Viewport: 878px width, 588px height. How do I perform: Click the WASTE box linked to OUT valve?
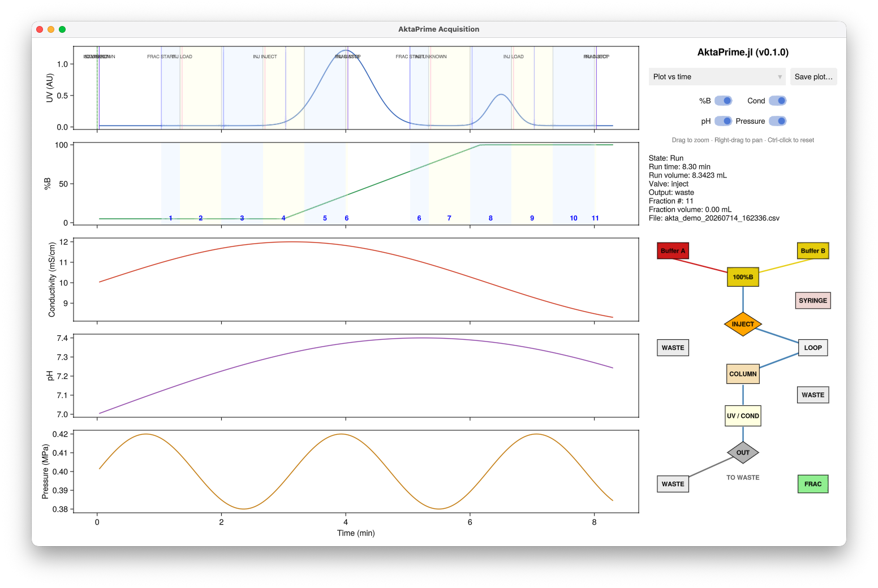673,484
